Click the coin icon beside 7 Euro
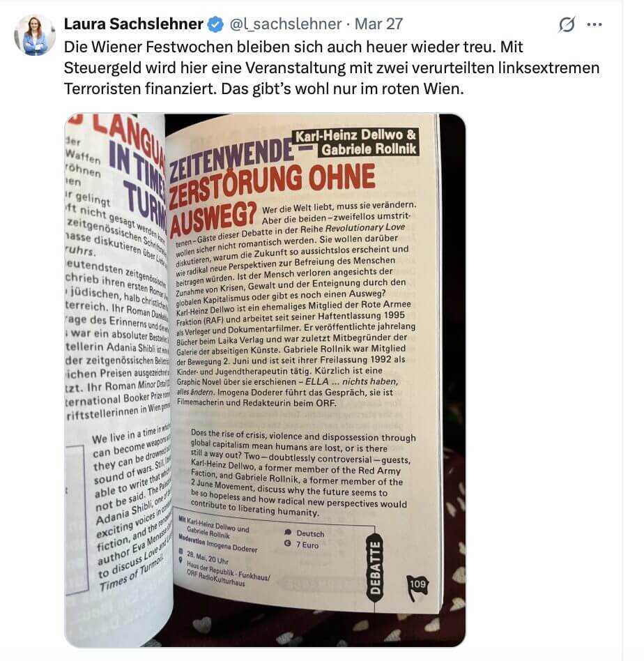Viewport: 644px width, 661px height. [288, 543]
